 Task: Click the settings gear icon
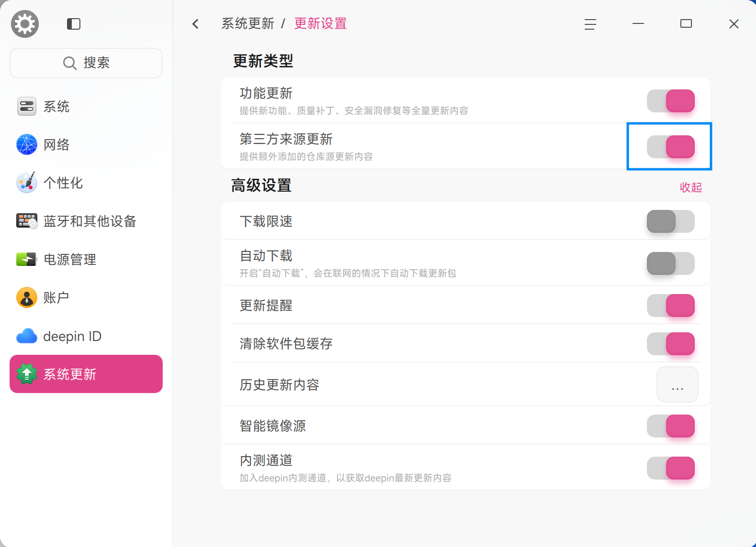25,24
